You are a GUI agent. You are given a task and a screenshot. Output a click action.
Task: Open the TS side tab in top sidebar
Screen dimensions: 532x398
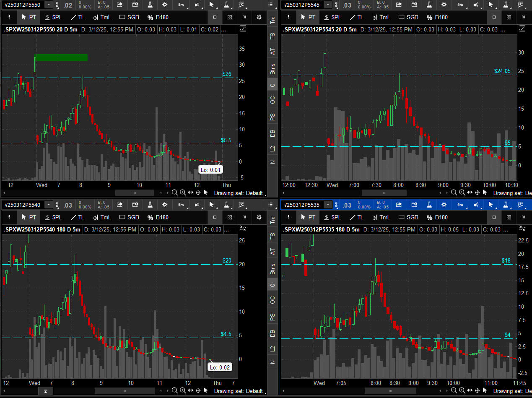pyautogui.click(x=272, y=36)
